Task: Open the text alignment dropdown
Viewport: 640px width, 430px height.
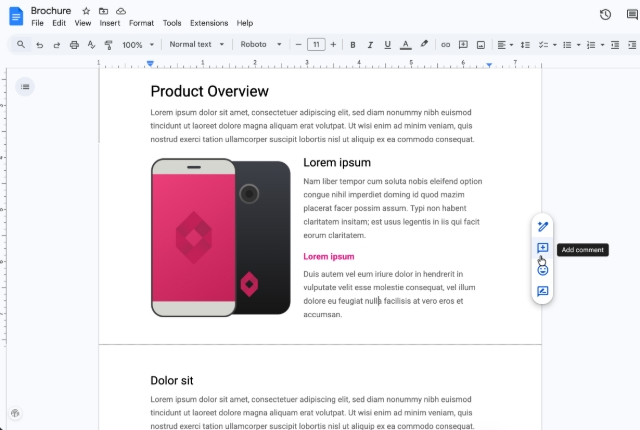Action: pos(505,45)
